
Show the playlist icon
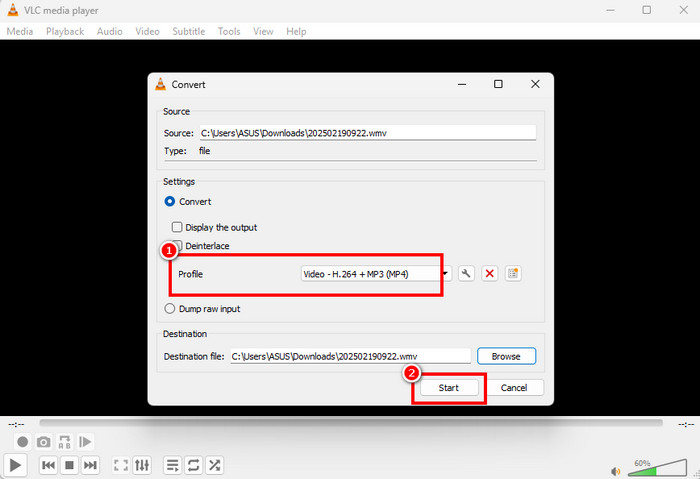(x=172, y=465)
